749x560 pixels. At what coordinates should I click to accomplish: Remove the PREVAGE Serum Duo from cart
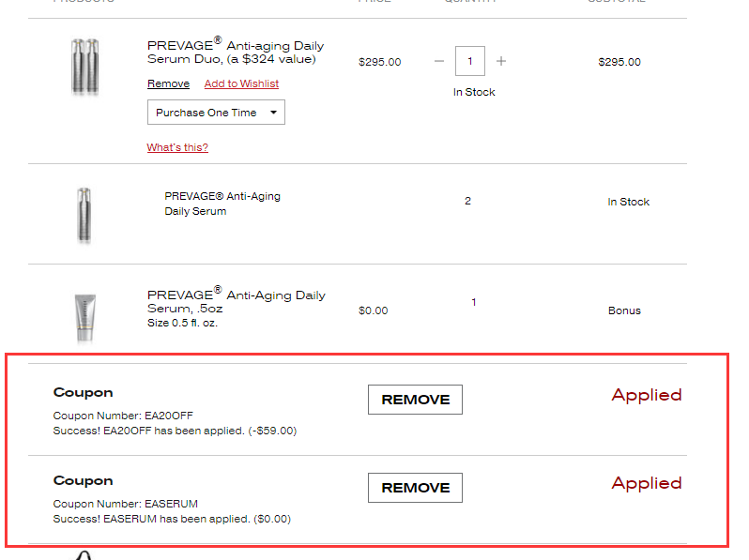[x=168, y=83]
